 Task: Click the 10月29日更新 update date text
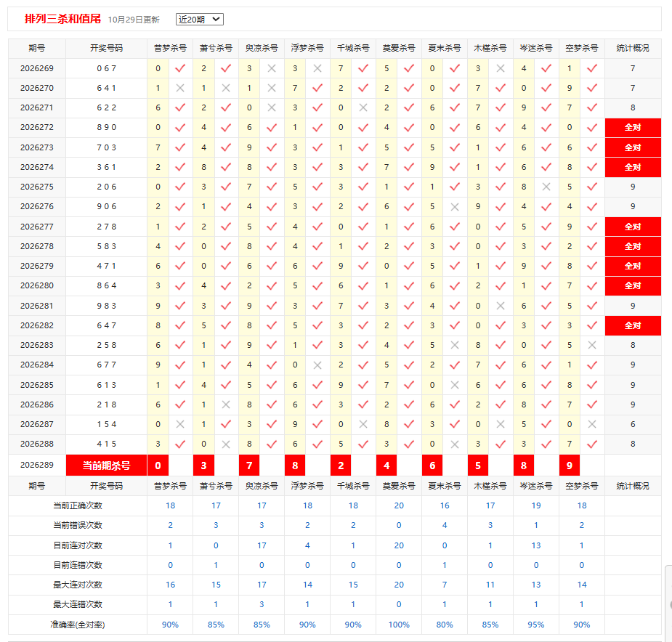[x=134, y=20]
